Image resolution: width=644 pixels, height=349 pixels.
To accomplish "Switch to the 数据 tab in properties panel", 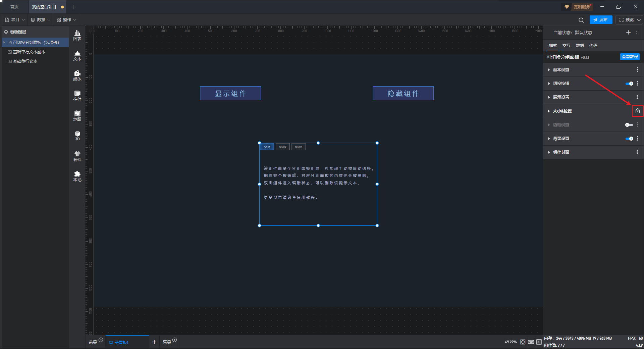I will pos(580,46).
